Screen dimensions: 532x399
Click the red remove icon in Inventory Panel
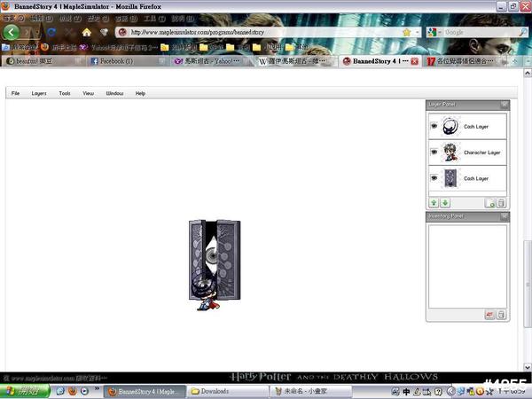489,315
